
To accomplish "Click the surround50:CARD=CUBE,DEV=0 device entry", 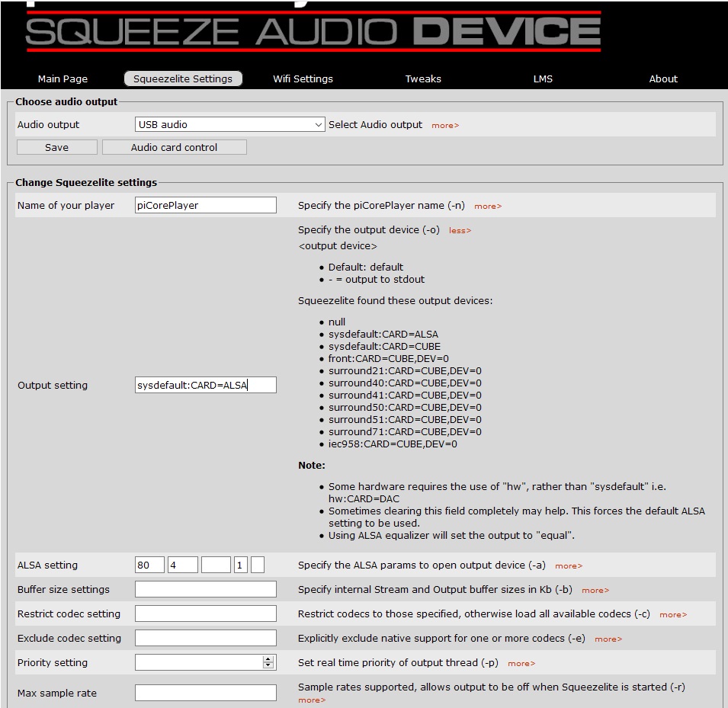I will click(405, 407).
